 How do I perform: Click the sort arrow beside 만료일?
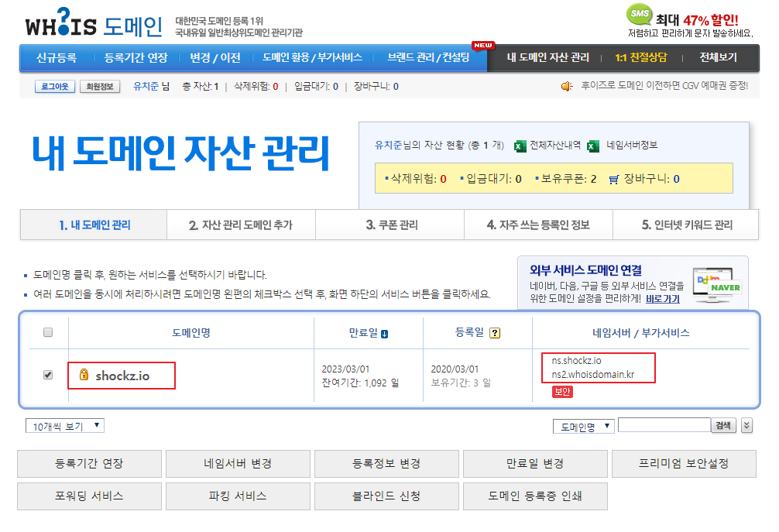point(384,334)
